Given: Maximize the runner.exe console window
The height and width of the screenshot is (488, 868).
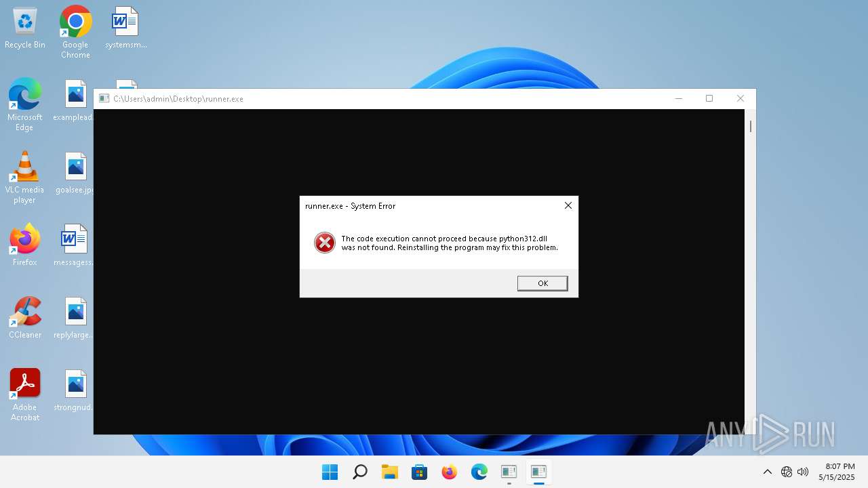Looking at the screenshot, I should point(709,99).
